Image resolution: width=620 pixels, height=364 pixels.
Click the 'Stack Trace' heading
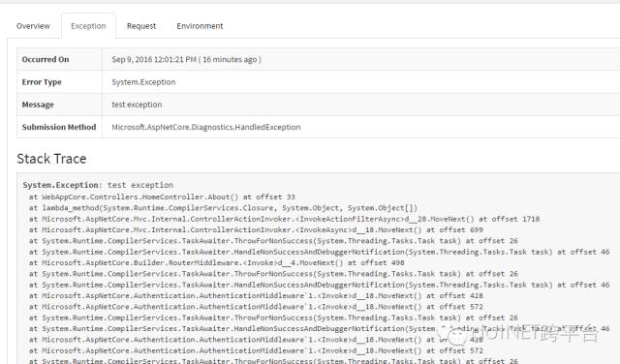coord(51,159)
